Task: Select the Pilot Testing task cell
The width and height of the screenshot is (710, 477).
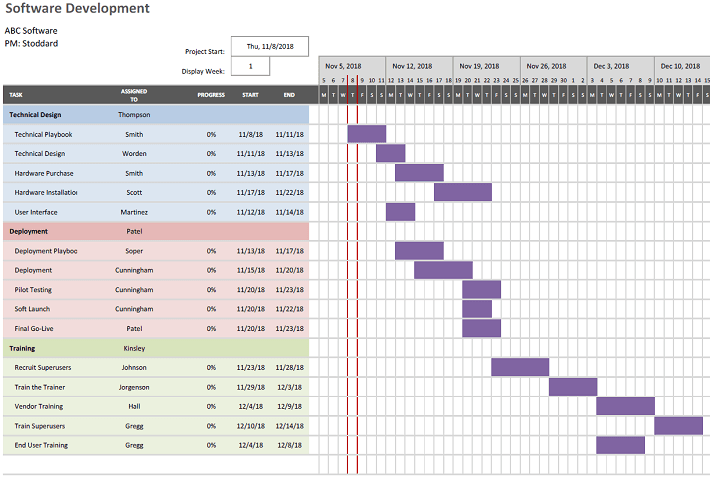Action: click(x=33, y=289)
